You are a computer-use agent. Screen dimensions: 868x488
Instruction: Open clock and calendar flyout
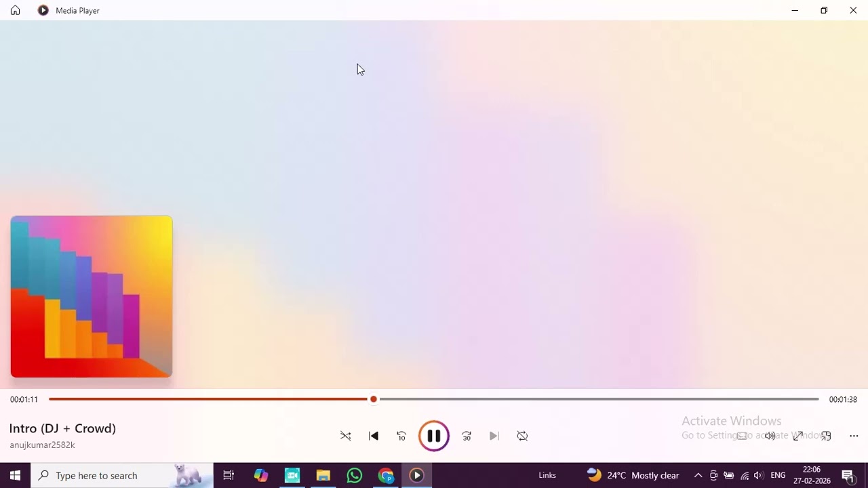(x=812, y=475)
